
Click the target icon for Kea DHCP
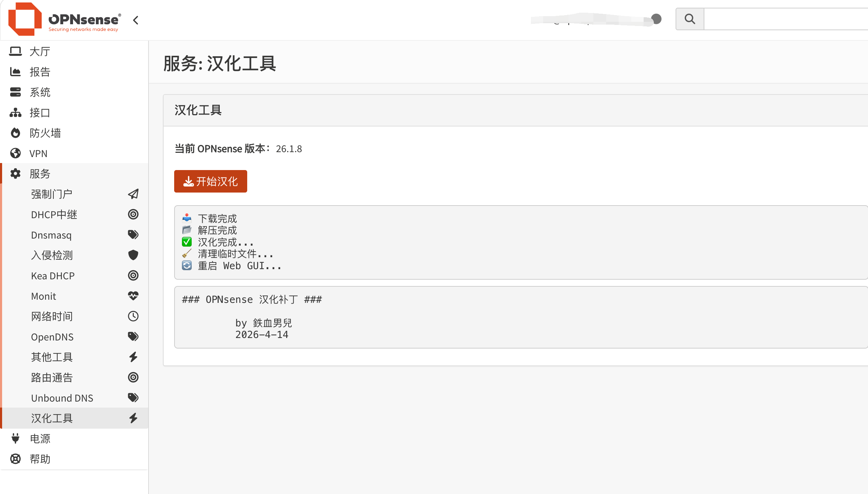133,275
